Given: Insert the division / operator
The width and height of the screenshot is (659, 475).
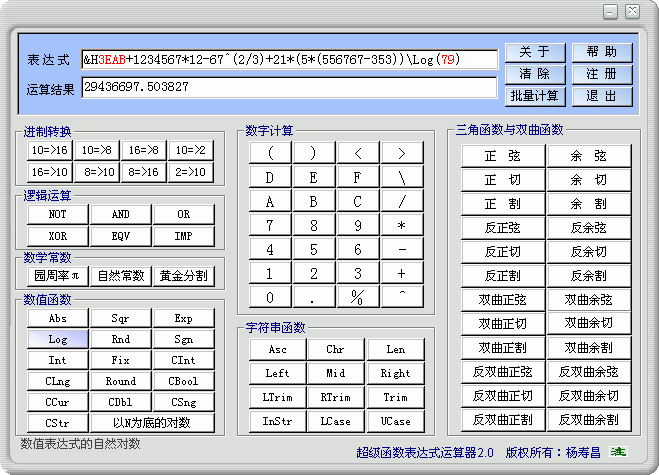Looking at the screenshot, I should pos(402,201).
